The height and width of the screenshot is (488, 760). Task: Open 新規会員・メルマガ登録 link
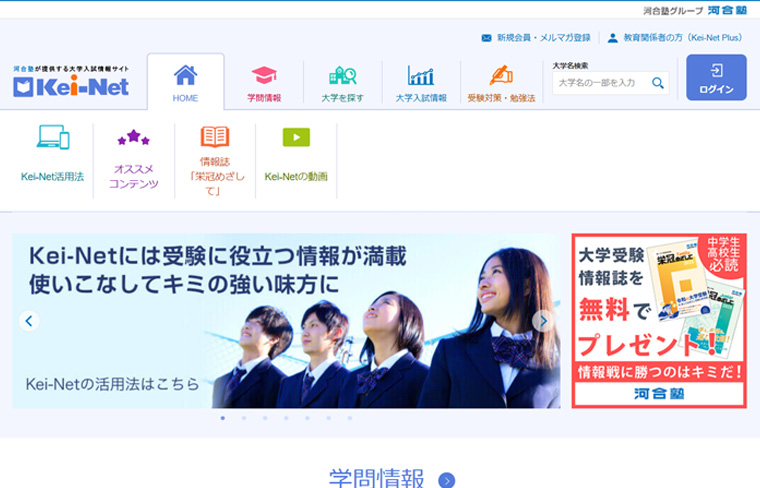coord(536,38)
